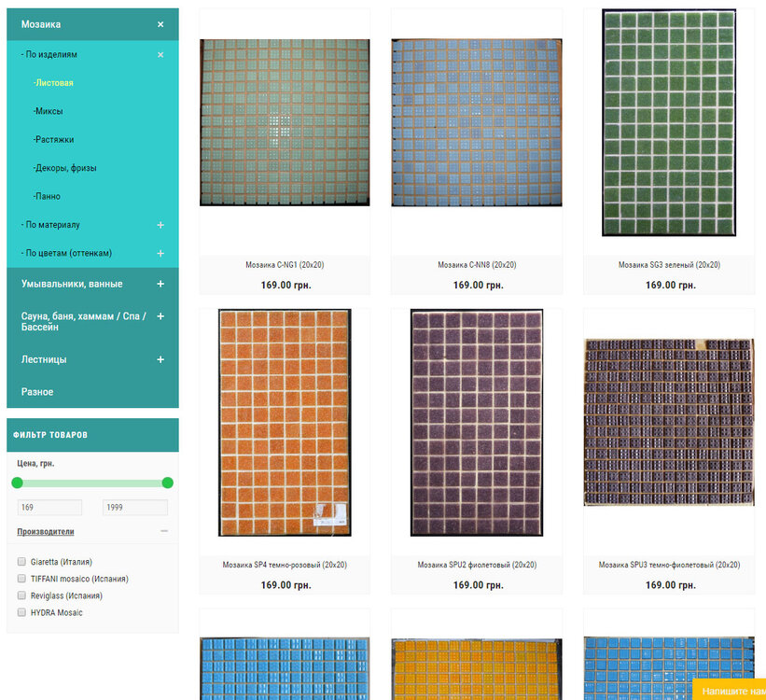Expand По цветам (оттенкам) plus icon
The height and width of the screenshot is (700, 766).
click(160, 254)
